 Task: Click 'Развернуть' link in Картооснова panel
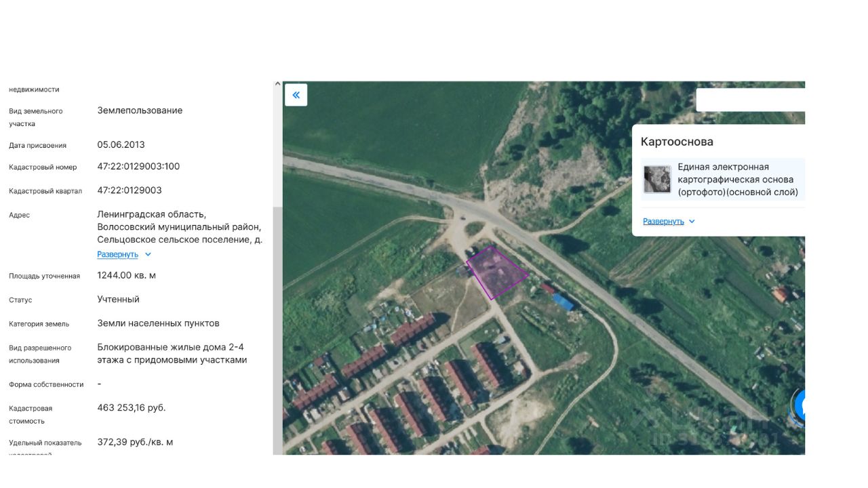pyautogui.click(x=663, y=222)
